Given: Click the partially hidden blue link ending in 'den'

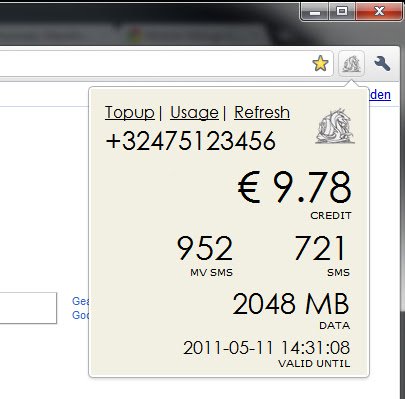Looking at the screenshot, I should pos(380,95).
